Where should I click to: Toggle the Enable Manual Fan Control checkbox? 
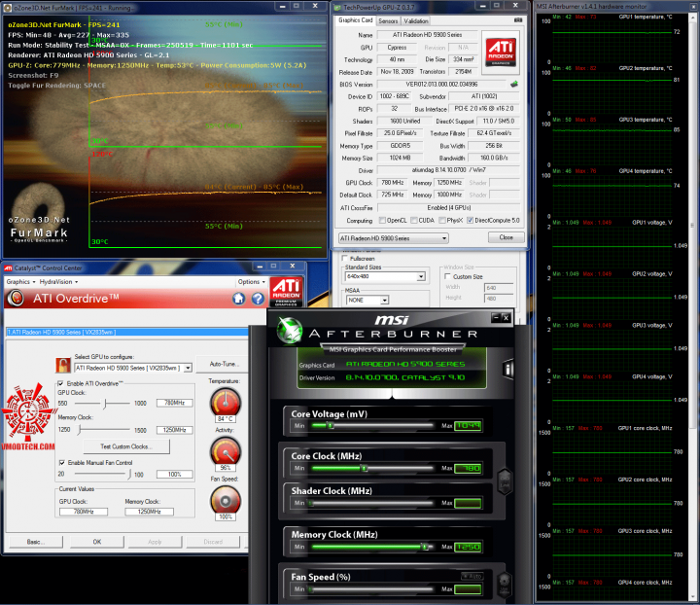tap(61, 463)
